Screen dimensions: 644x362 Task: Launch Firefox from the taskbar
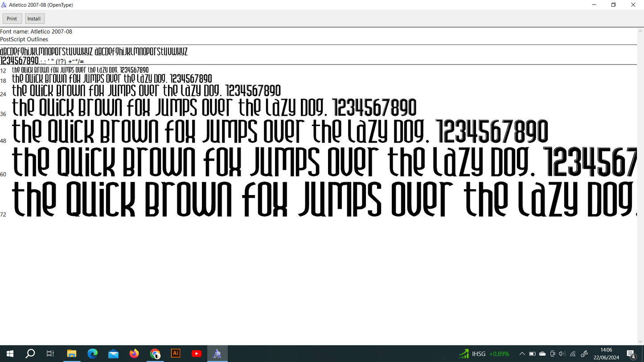[x=134, y=354]
